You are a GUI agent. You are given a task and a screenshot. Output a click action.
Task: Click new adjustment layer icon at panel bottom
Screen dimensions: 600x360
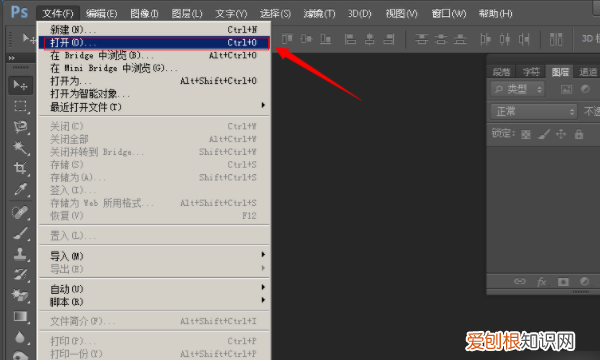[584, 282]
